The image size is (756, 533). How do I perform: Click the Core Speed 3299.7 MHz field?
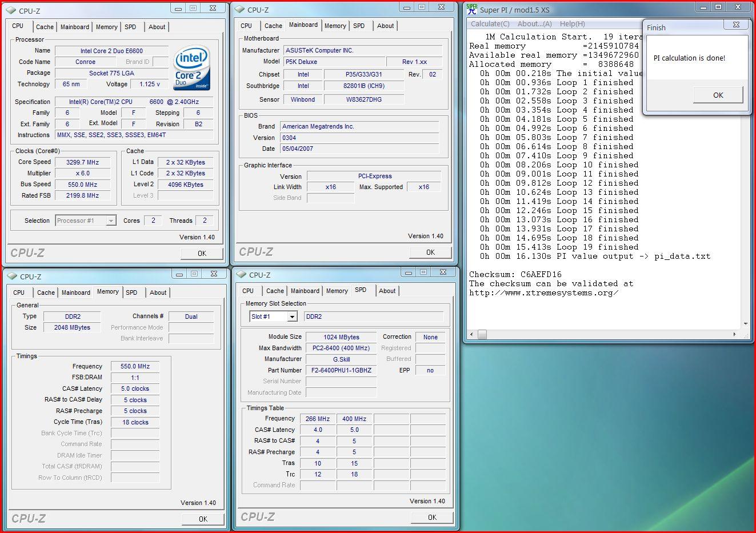(82, 162)
